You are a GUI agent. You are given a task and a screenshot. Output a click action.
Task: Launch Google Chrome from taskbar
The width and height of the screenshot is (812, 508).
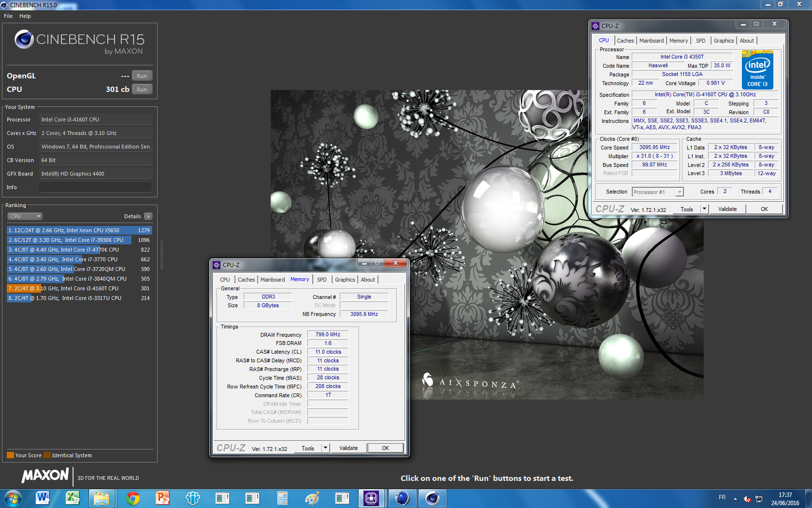(x=132, y=498)
